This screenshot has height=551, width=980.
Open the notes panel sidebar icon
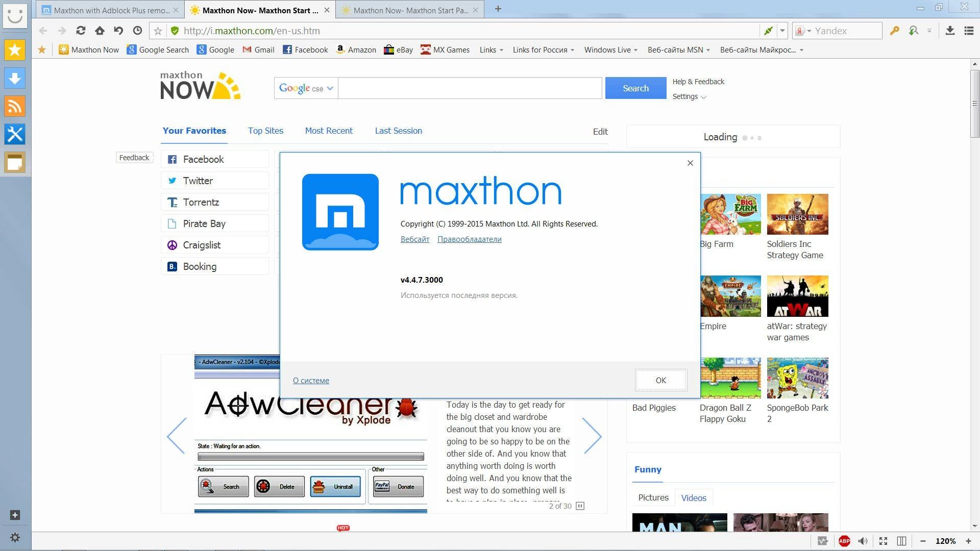pyautogui.click(x=15, y=162)
